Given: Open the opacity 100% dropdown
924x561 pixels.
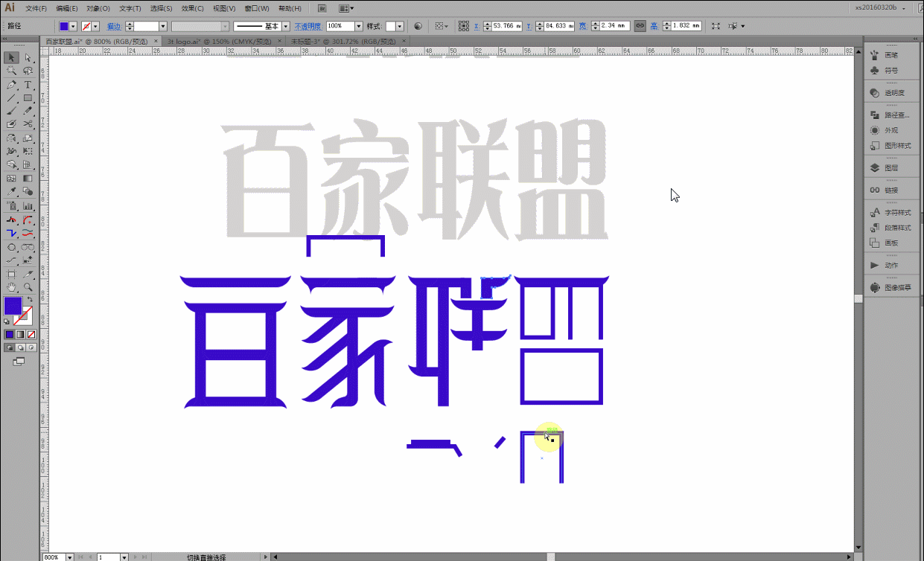Looking at the screenshot, I should click(x=359, y=26).
